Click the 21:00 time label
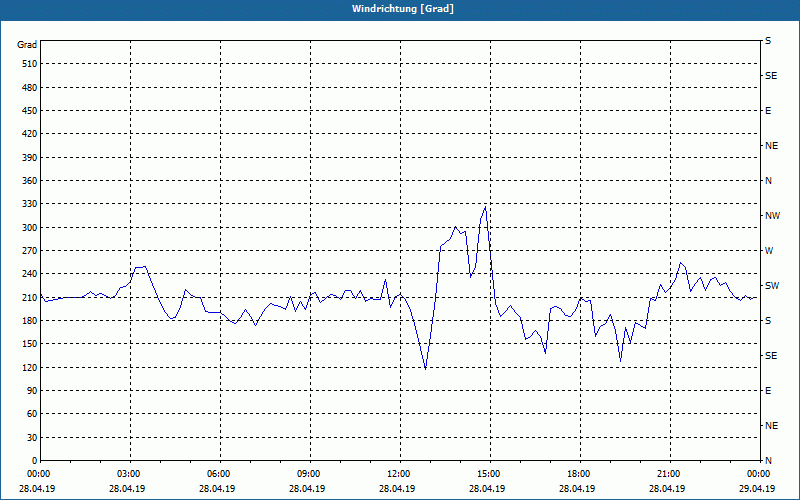 [667, 474]
